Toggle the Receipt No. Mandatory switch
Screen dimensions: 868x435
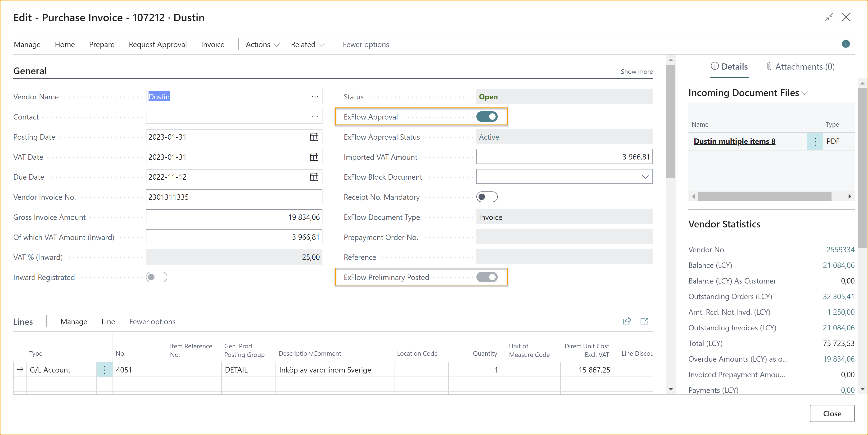coord(488,196)
